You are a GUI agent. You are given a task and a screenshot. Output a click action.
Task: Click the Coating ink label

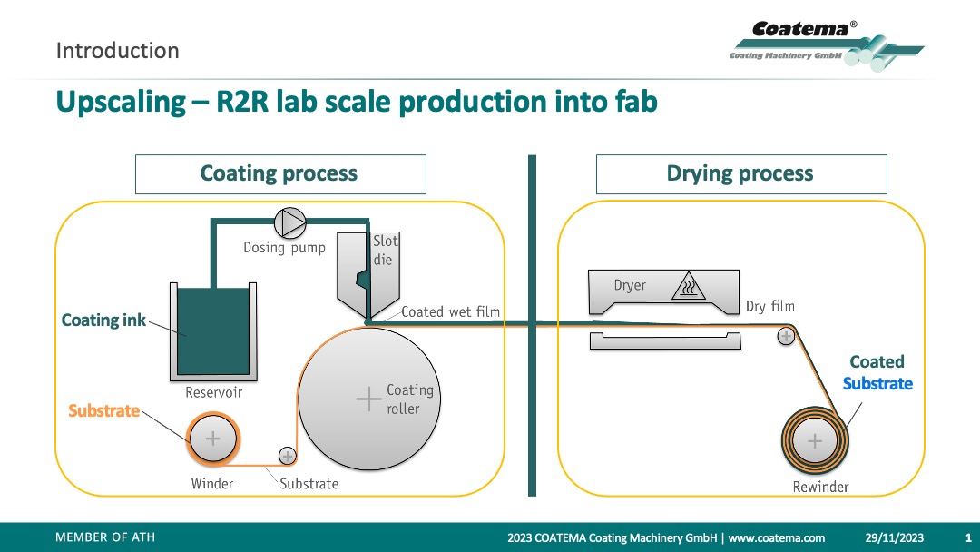point(103,320)
